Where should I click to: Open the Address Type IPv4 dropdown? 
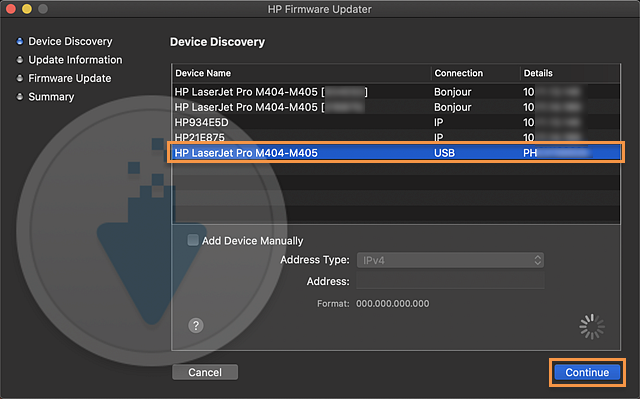[450, 260]
